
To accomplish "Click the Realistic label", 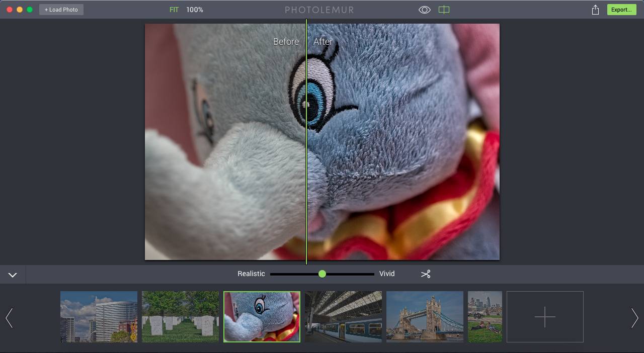I will pyautogui.click(x=251, y=274).
